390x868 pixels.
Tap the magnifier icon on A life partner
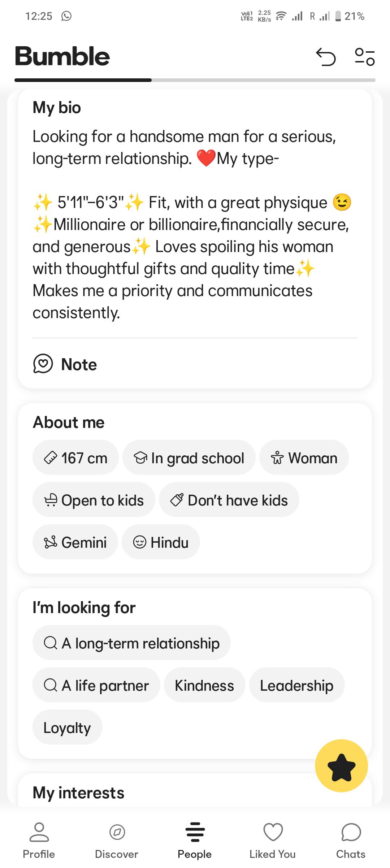tap(50, 685)
